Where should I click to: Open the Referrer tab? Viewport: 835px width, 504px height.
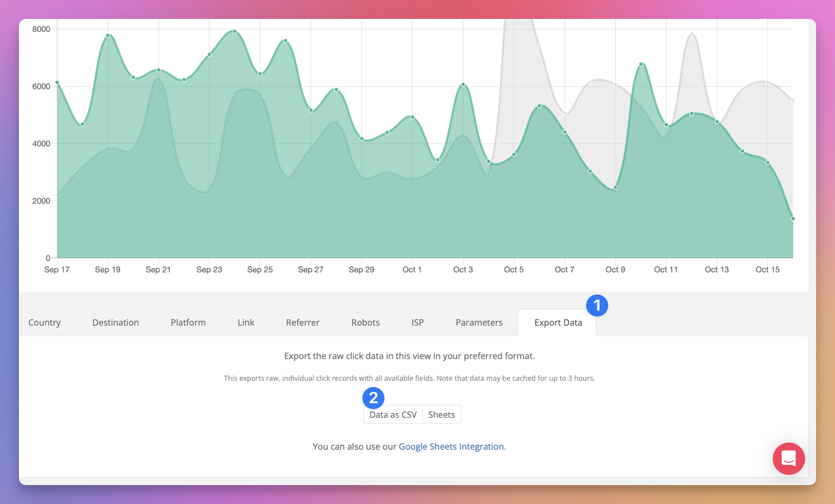coord(302,322)
